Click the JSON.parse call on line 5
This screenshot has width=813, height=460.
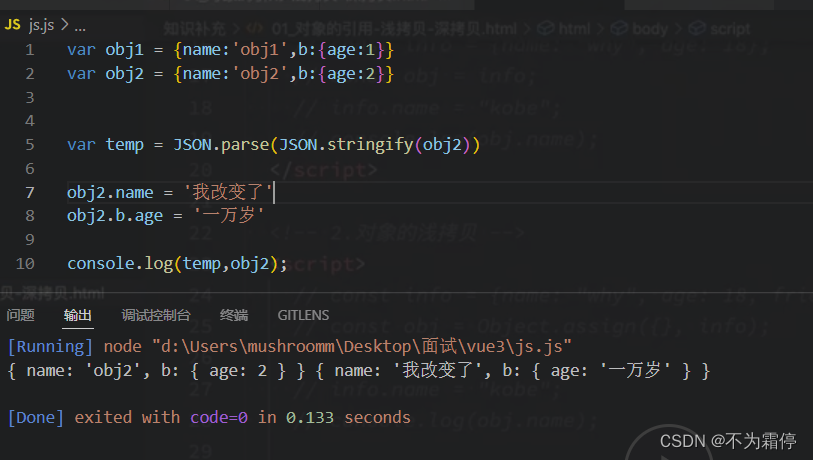[221, 144]
